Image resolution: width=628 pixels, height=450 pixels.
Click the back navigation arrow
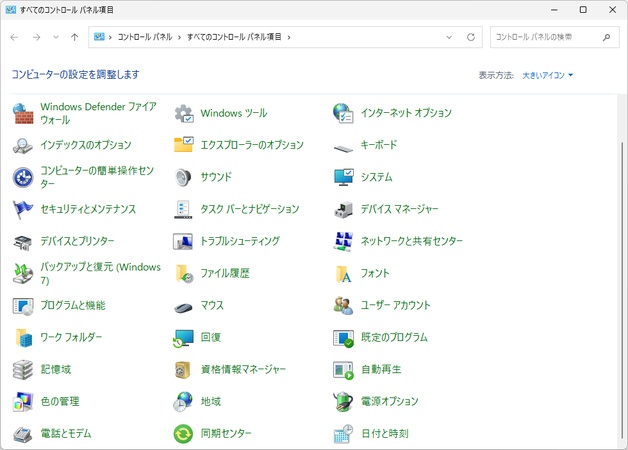(14, 37)
